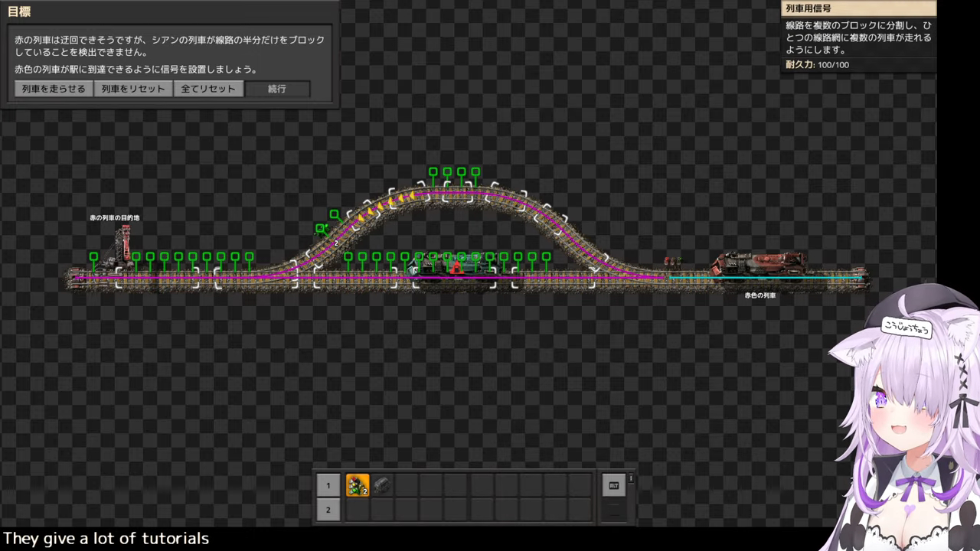Click the 目標 objective panel title
Viewport: 980px width, 551px height.
point(18,11)
